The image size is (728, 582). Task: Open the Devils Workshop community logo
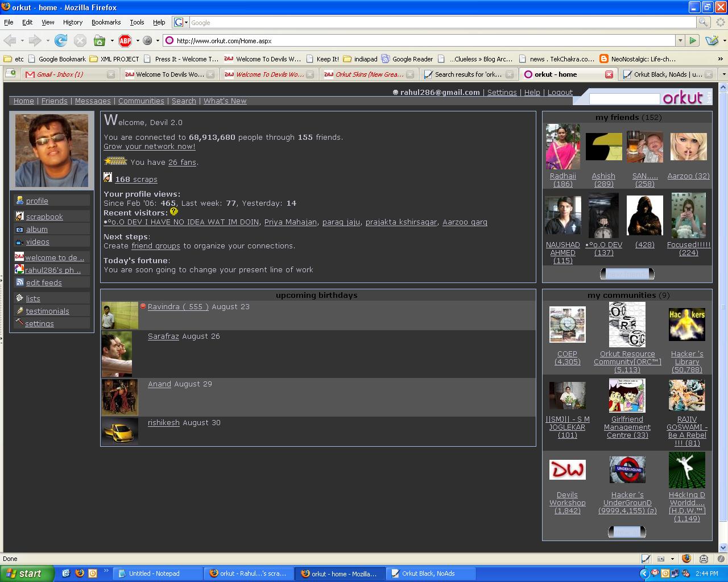coord(567,469)
